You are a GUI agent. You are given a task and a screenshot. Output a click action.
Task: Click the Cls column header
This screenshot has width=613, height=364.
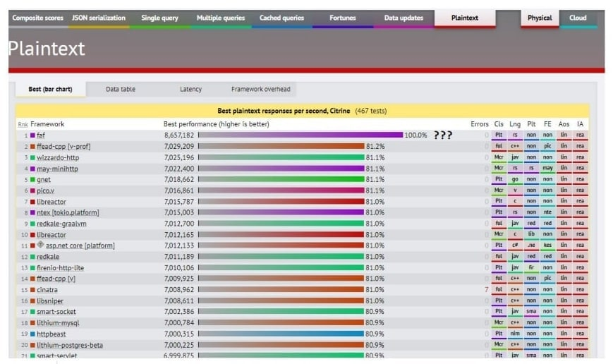click(499, 124)
